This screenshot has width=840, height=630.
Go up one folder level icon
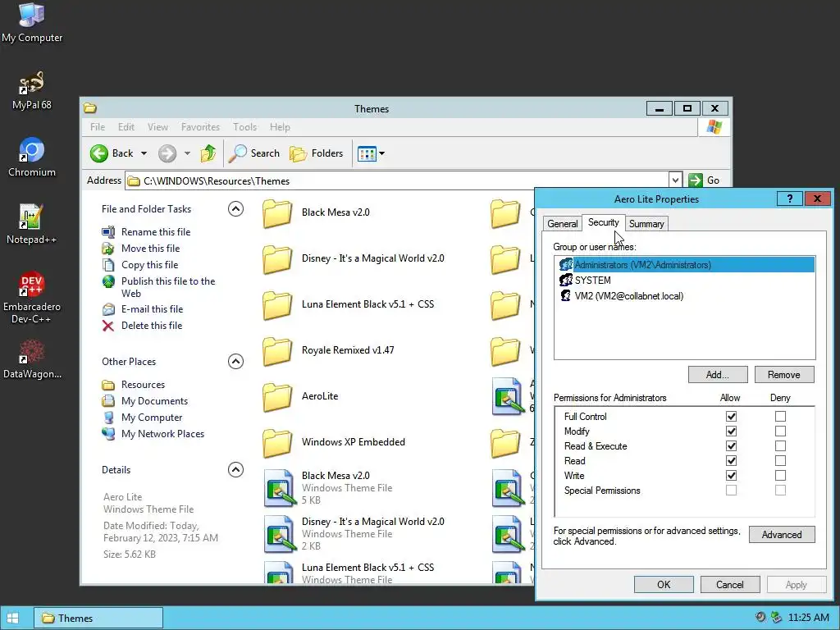tap(208, 153)
